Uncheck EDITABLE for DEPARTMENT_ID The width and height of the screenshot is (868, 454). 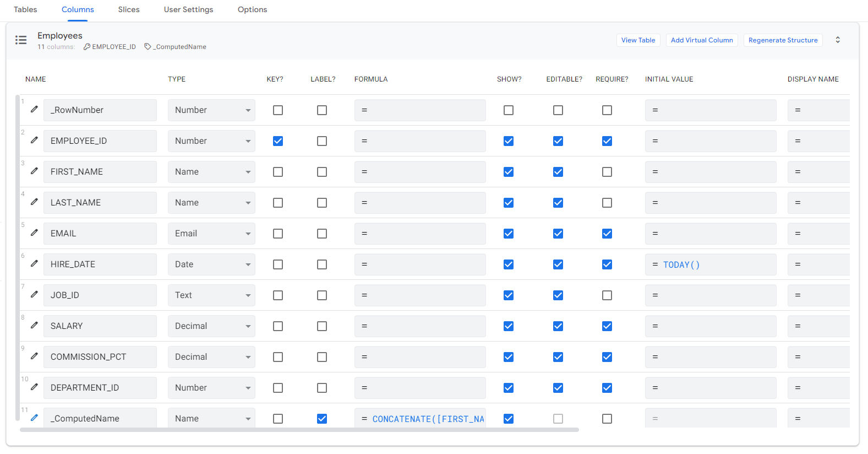pyautogui.click(x=558, y=388)
